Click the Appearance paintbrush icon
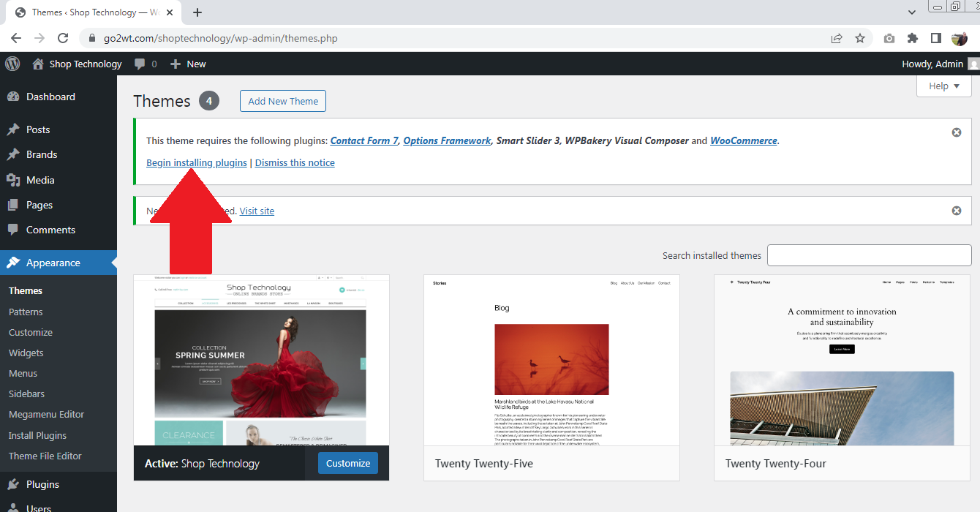 12,263
